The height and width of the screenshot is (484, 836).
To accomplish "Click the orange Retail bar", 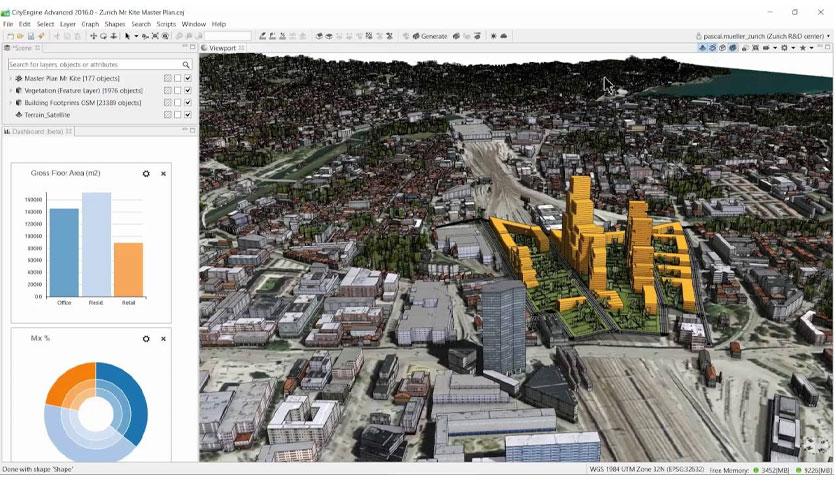I will tap(128, 270).
